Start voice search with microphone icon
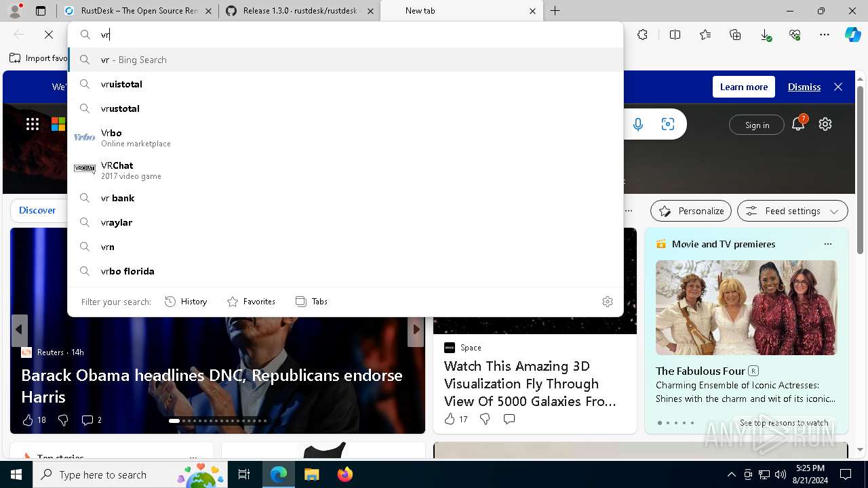This screenshot has width=868, height=488. pos(638,124)
